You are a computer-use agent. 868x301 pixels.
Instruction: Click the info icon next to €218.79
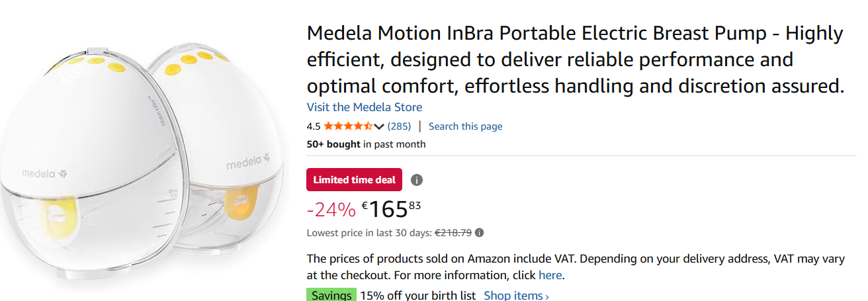480,233
